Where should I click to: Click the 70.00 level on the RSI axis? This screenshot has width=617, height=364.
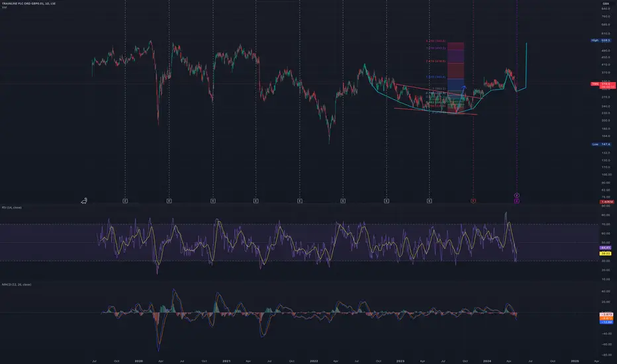pyautogui.click(x=606, y=224)
